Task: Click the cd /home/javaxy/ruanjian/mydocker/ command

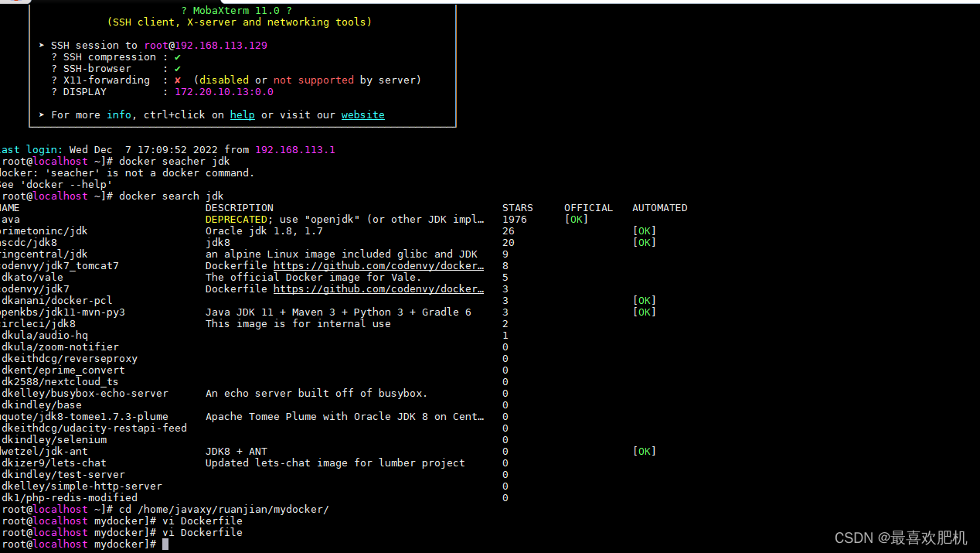Action: pos(224,509)
